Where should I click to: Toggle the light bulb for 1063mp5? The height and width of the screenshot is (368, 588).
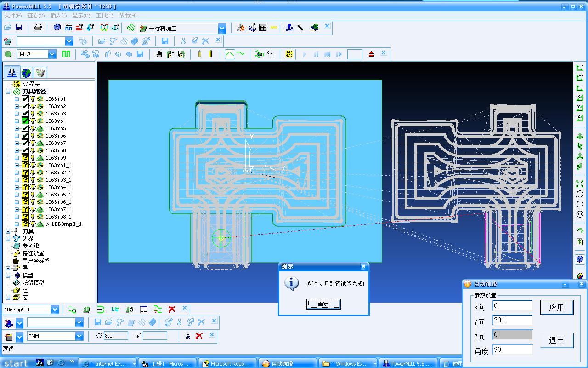click(33, 128)
